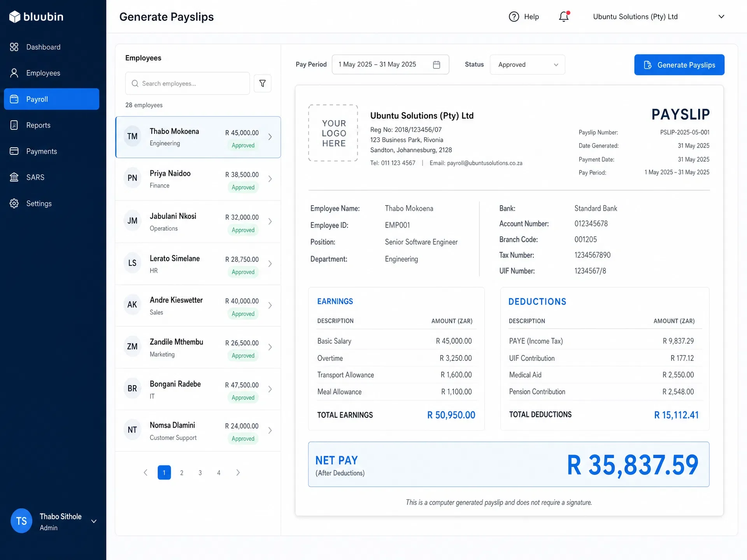The width and height of the screenshot is (747, 560).
Task: Click the PN avatar for Priya Naidoo
Action: point(132,178)
